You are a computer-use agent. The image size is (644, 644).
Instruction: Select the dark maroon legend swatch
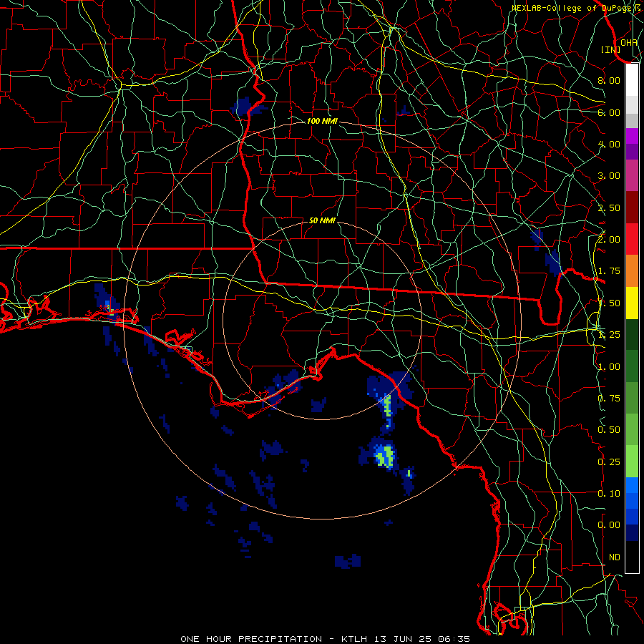(632, 208)
